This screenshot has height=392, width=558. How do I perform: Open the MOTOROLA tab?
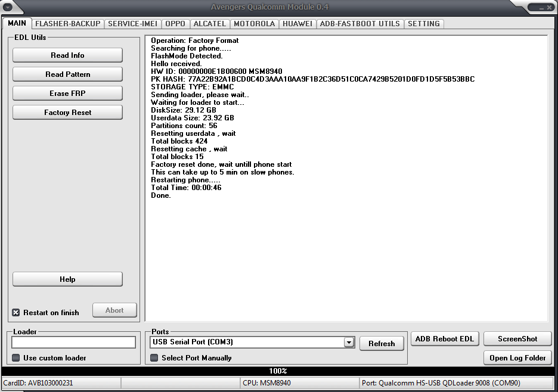click(254, 23)
